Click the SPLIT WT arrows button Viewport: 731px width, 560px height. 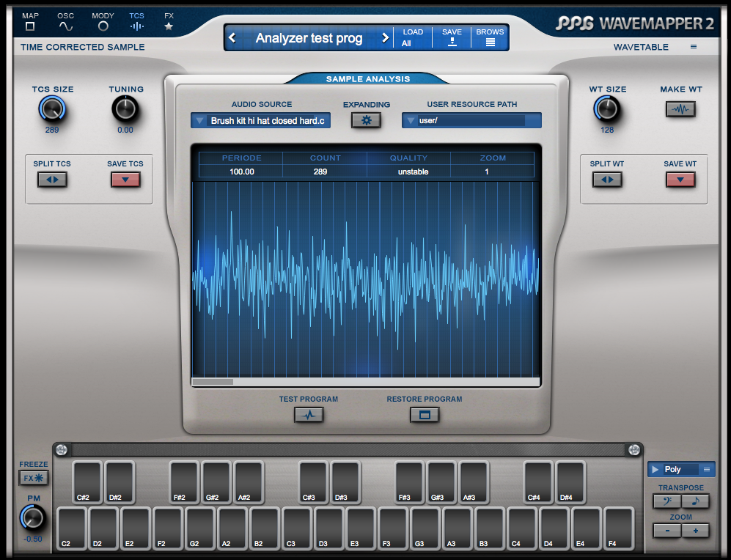pos(607,180)
